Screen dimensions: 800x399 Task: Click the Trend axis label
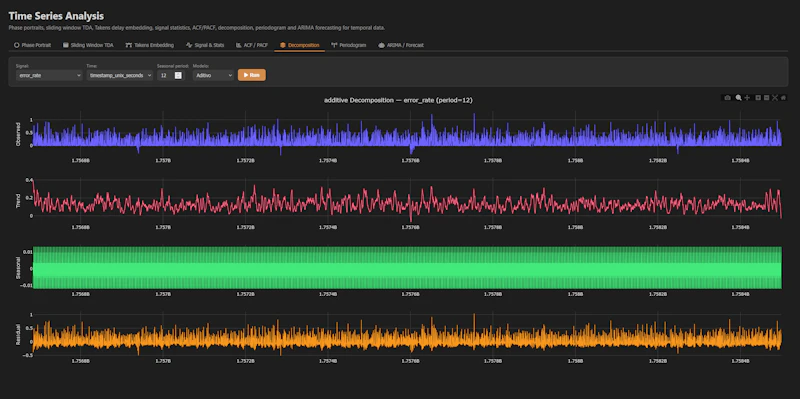18,201
